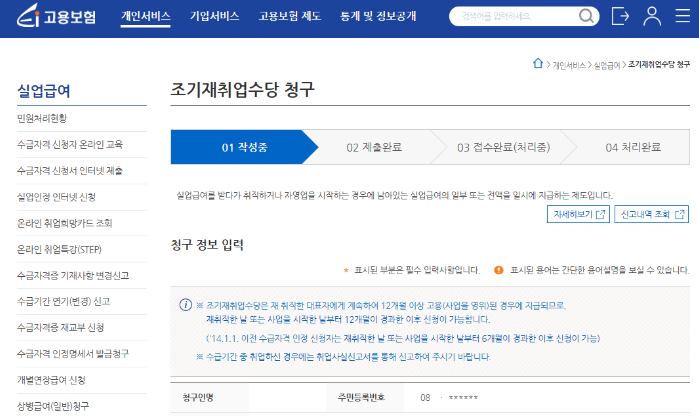This screenshot has height=416, width=699.
Task: Open the 기업서비스 menu
Action: 214,17
